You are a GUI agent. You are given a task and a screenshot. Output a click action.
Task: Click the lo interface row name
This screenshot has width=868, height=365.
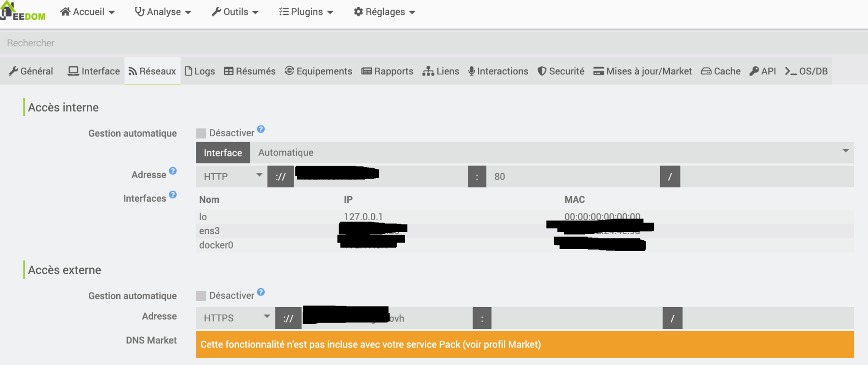[x=203, y=217]
